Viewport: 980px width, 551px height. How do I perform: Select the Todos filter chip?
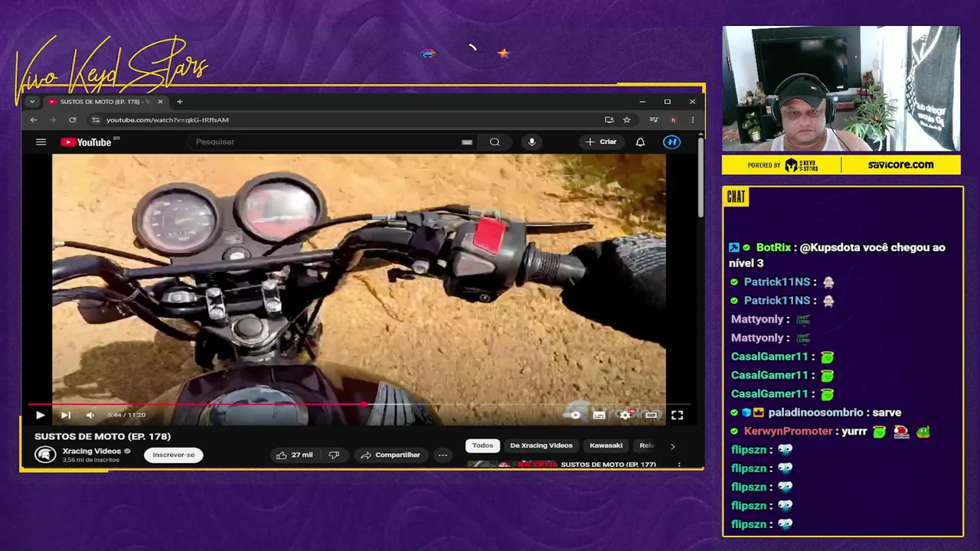(482, 445)
